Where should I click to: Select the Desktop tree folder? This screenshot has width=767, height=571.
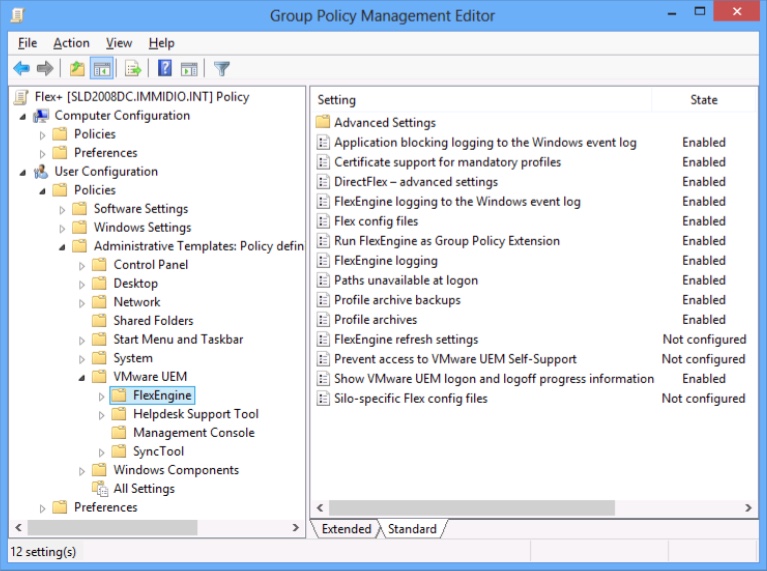click(x=135, y=283)
